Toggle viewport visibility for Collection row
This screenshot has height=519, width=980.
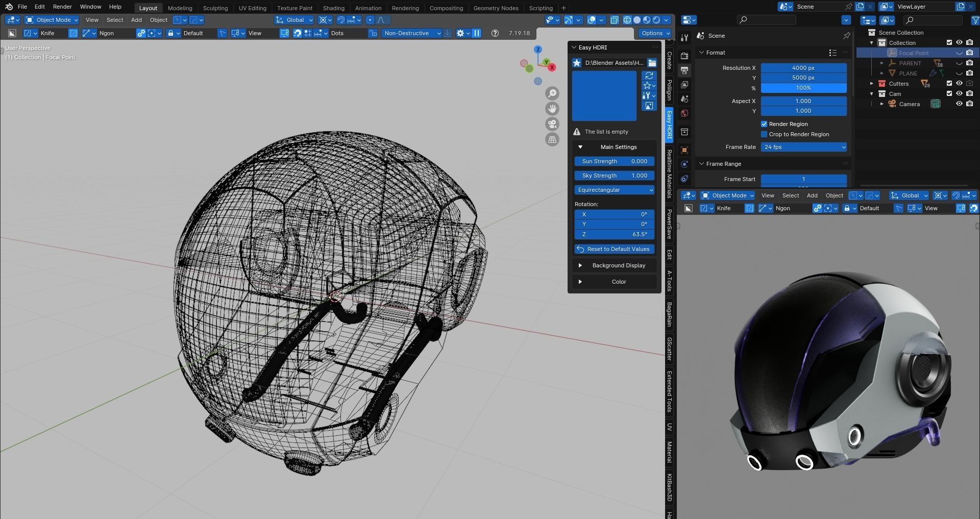(x=959, y=43)
